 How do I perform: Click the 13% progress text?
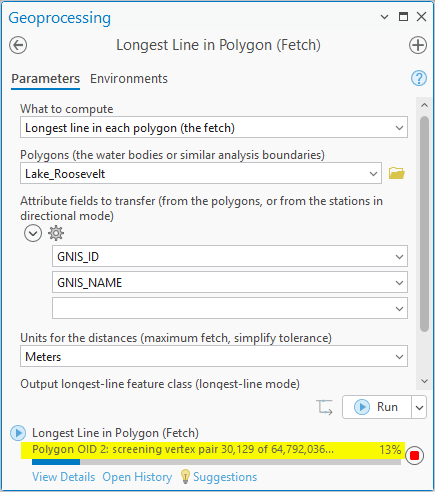pos(390,450)
